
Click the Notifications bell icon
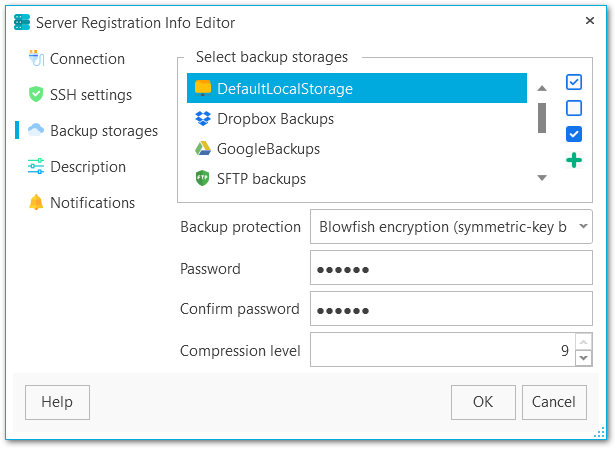point(36,203)
